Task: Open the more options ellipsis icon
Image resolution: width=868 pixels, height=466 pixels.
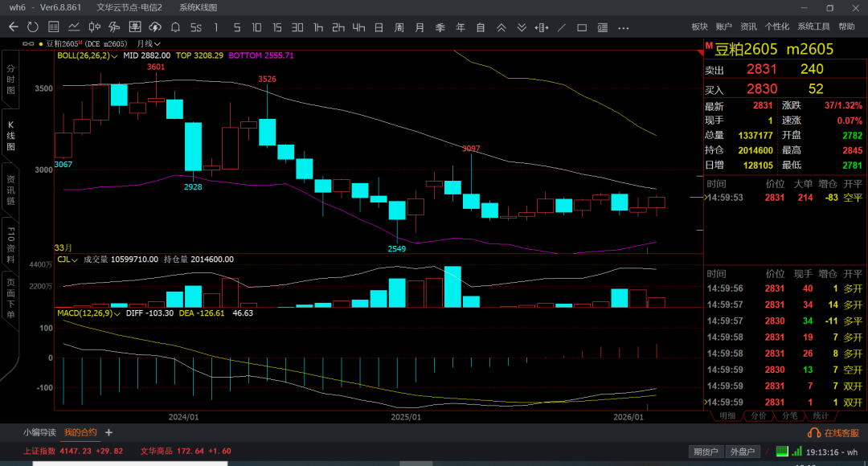Action: coord(623,27)
